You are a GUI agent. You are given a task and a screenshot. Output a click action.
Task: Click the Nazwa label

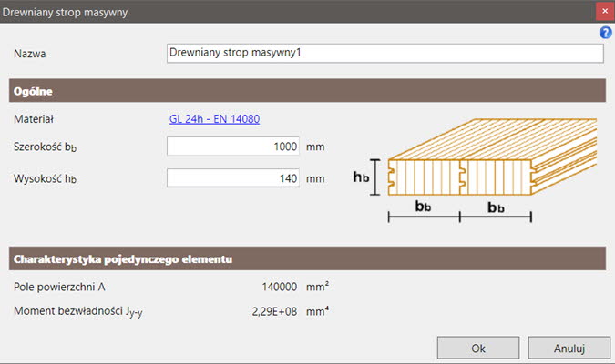29,54
